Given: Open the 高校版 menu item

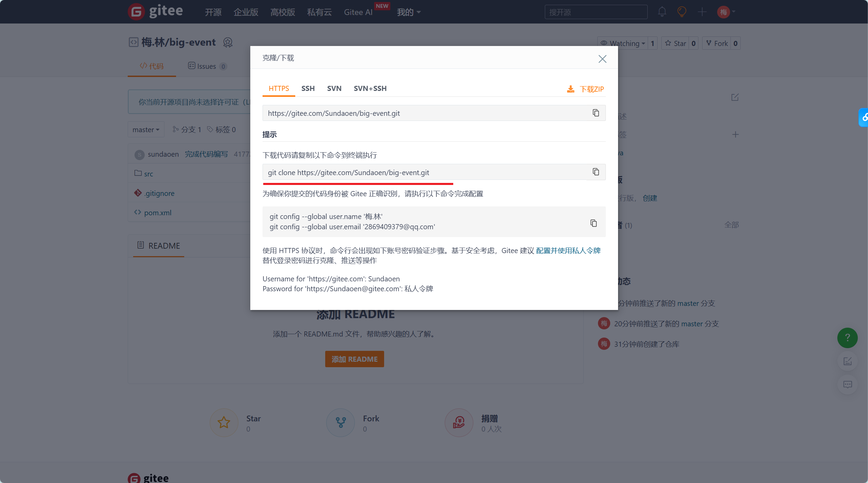Looking at the screenshot, I should pos(283,12).
